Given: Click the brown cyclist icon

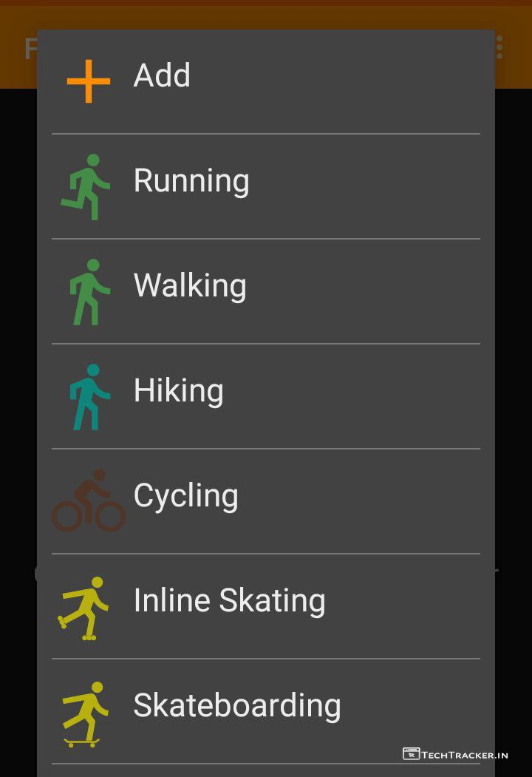Looking at the screenshot, I should (x=89, y=501).
